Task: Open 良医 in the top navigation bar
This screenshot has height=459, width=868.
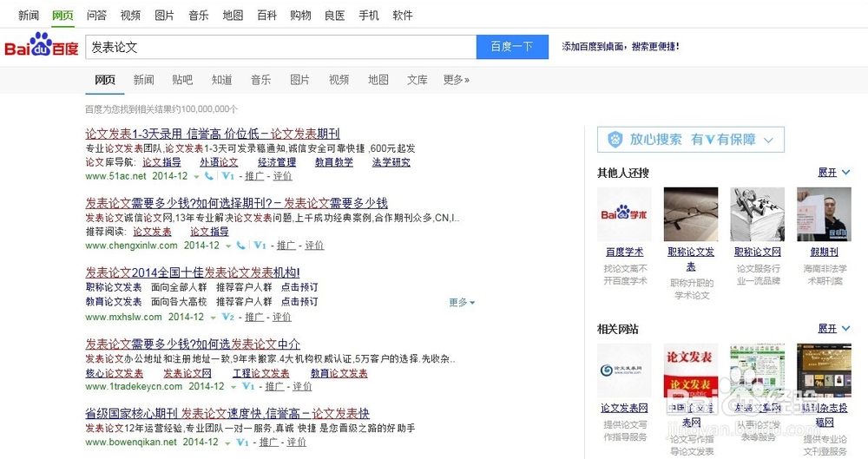Action: tap(334, 16)
